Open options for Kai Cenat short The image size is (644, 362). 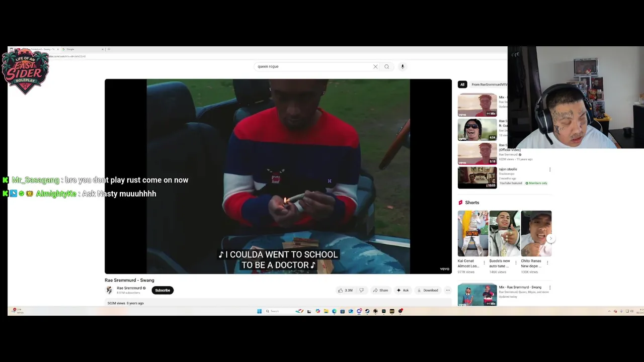tap(484, 262)
